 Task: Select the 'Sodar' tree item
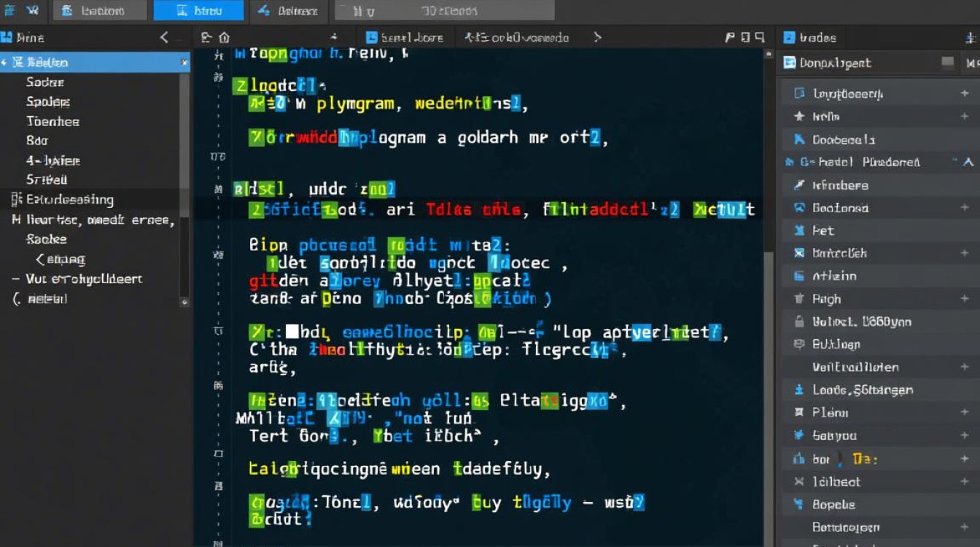45,82
